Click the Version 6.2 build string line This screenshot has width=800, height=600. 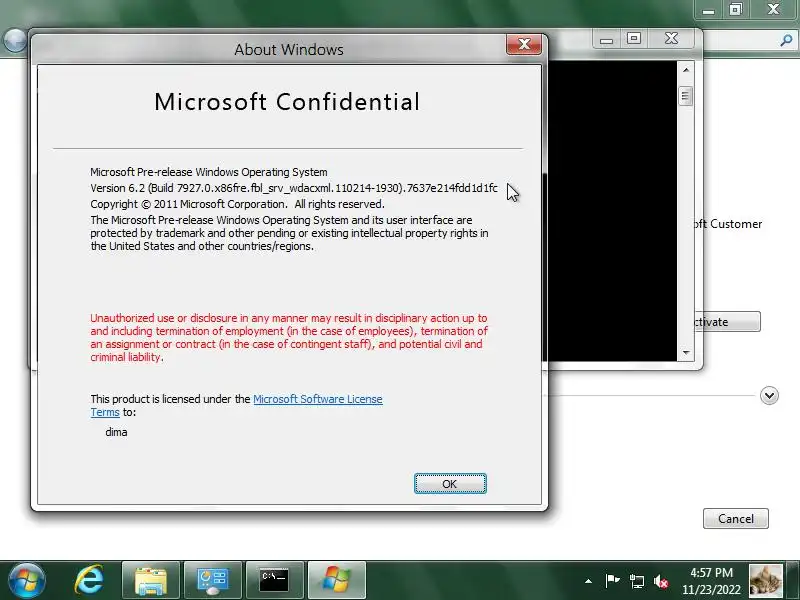tap(294, 188)
